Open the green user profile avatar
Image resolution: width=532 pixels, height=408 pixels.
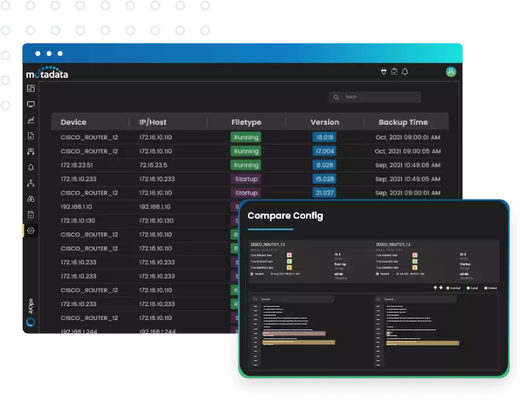point(451,72)
